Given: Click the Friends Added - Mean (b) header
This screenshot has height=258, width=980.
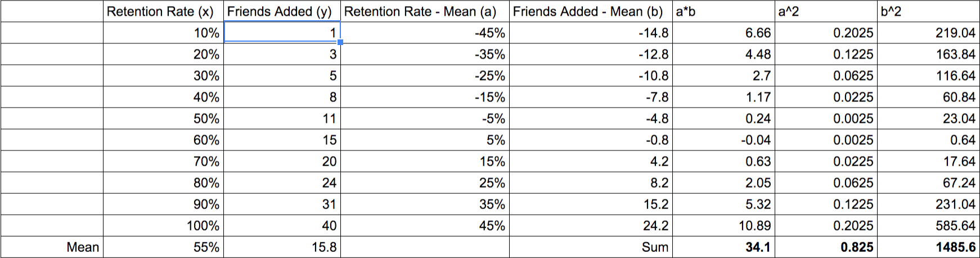Looking at the screenshot, I should [591, 11].
